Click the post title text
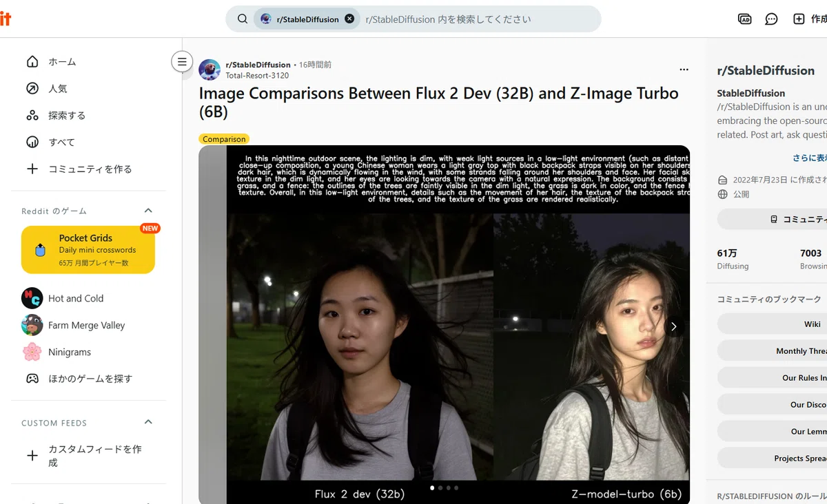Screen dimensions: 827x504 pos(438,103)
